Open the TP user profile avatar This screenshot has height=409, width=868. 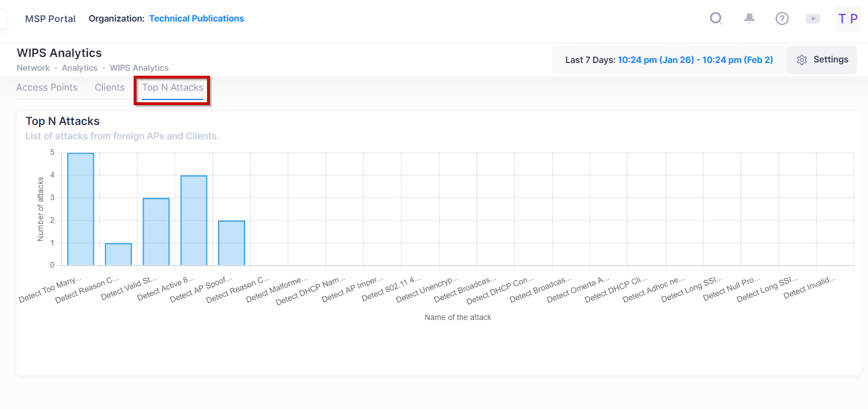848,19
